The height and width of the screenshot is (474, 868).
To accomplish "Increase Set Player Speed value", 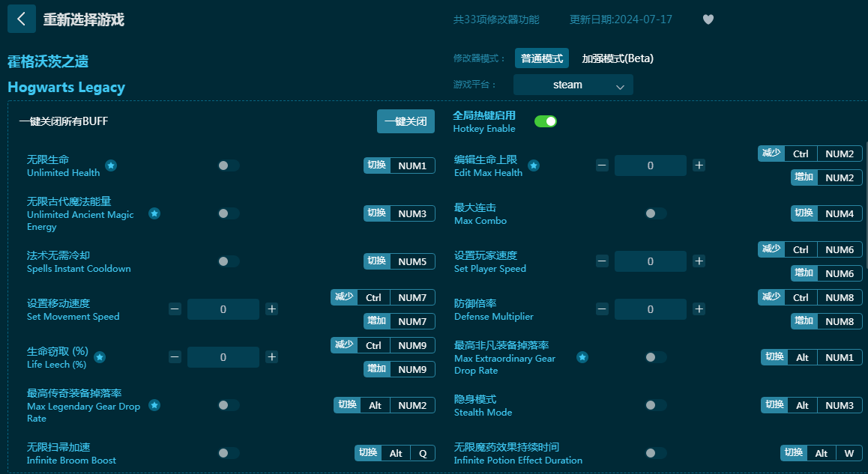I will click(699, 261).
